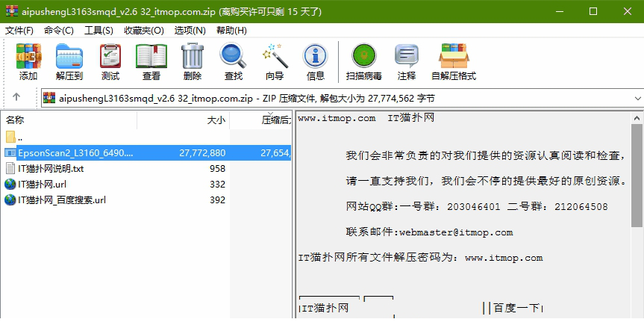Click the text file icon of IT猫扑网说明.txt

coord(10,169)
